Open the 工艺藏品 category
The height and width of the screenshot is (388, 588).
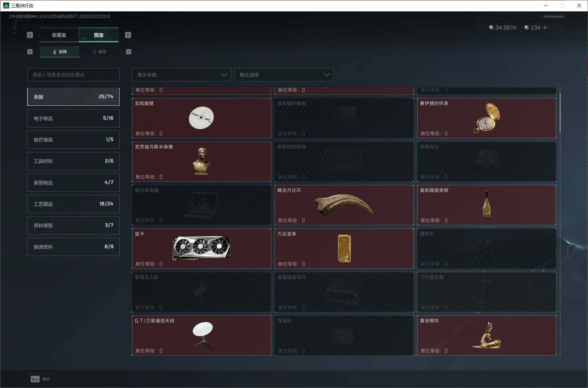pyautogui.click(x=73, y=204)
